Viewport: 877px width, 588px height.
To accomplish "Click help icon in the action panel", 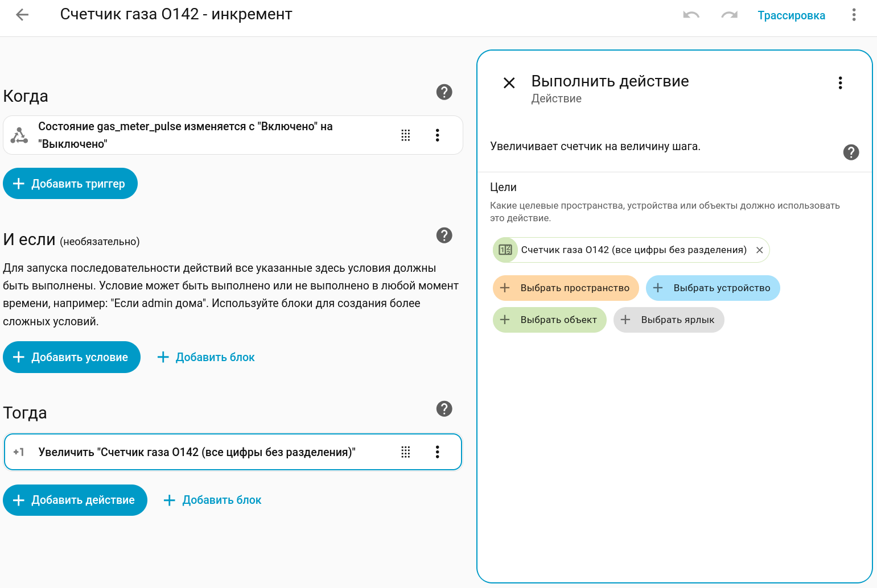I will coord(851,152).
